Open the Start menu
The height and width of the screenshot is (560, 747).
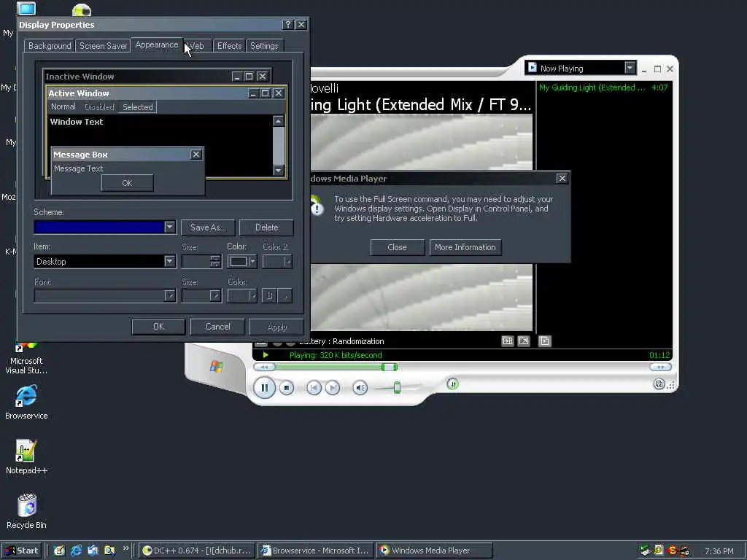(x=21, y=551)
